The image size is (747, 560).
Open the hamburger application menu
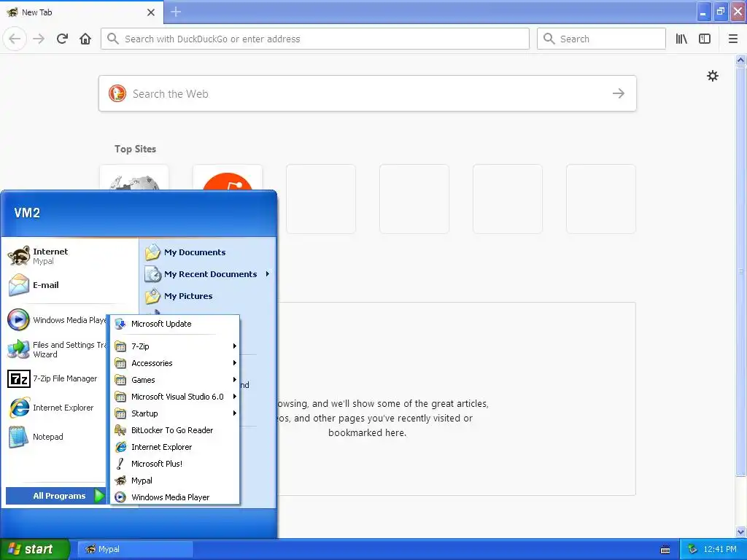(733, 39)
